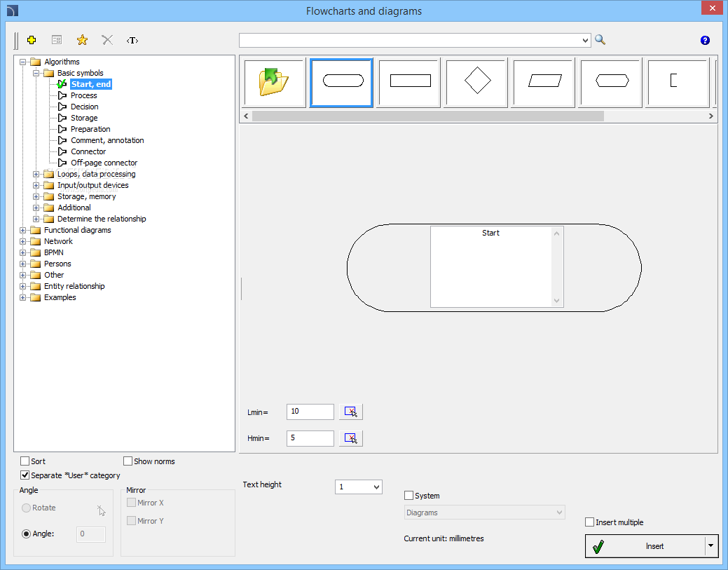Image resolution: width=728 pixels, height=570 pixels.
Task: Select Comment, annotation in the tree
Action: [x=107, y=140]
